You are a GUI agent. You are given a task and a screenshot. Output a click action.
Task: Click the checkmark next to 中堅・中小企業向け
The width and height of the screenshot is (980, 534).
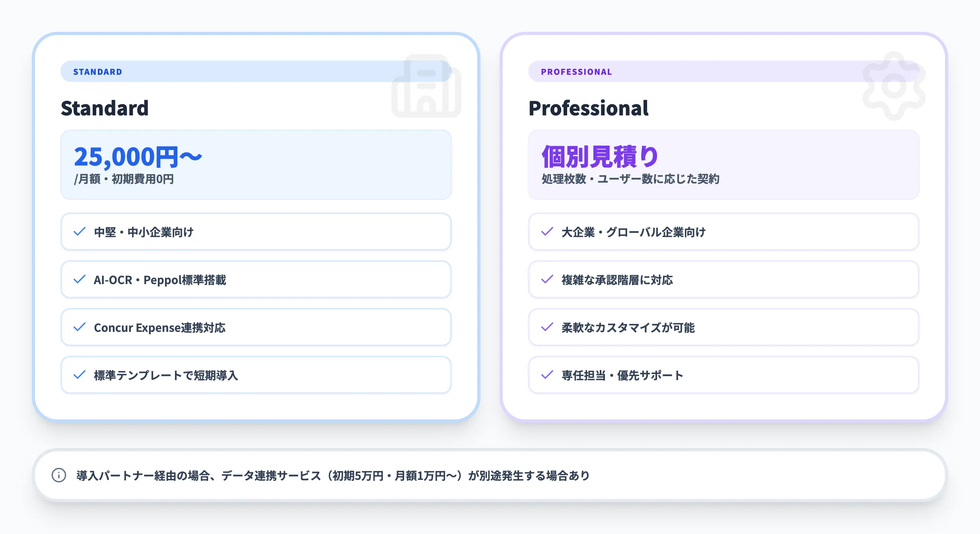point(80,231)
